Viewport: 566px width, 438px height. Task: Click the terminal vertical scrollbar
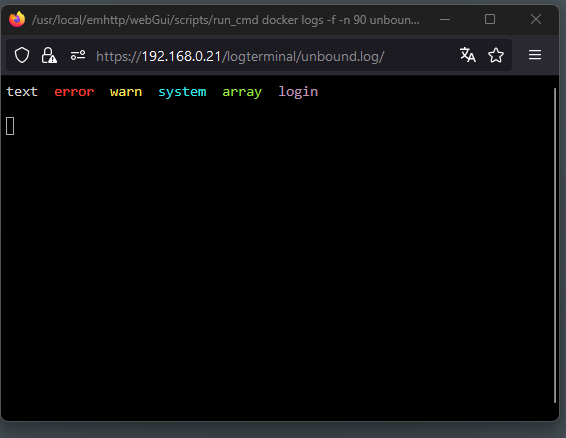[555, 246]
